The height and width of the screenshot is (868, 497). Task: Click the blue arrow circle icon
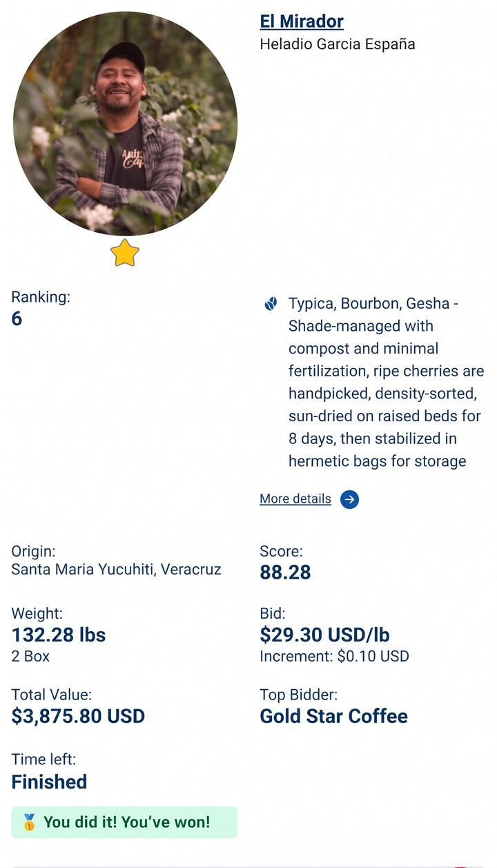(x=349, y=499)
